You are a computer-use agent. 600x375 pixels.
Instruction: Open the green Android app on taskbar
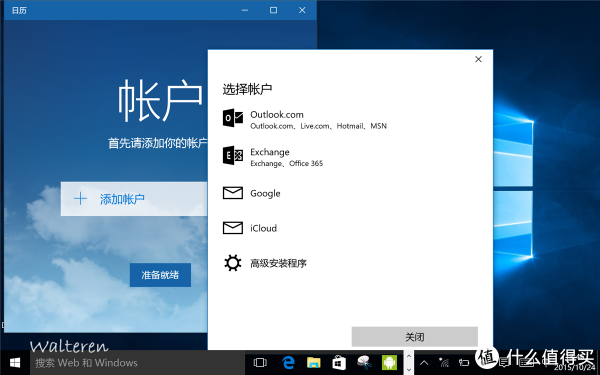(x=389, y=362)
